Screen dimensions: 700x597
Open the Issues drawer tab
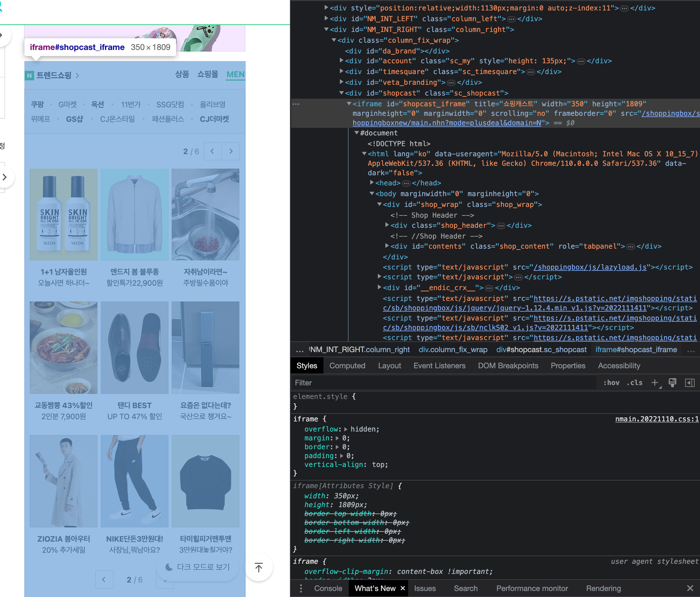coord(425,588)
